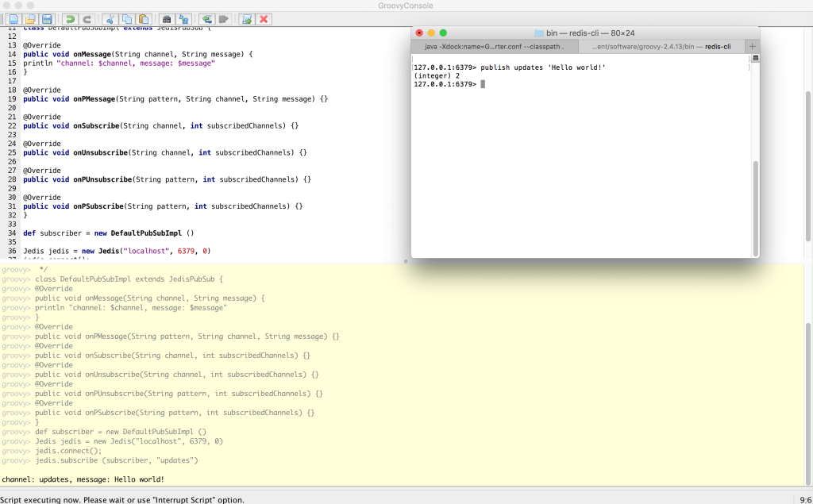Open a script file with the folder icon
The width and height of the screenshot is (813, 504).
[x=31, y=19]
